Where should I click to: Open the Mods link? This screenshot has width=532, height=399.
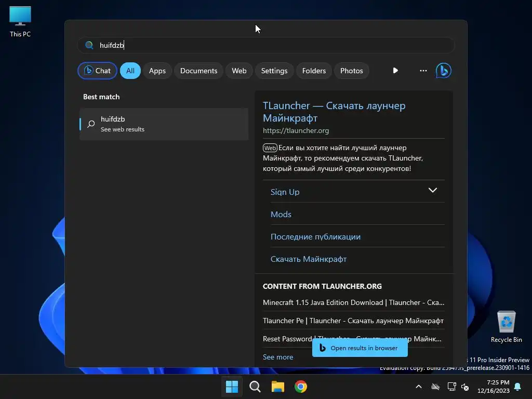point(281,215)
